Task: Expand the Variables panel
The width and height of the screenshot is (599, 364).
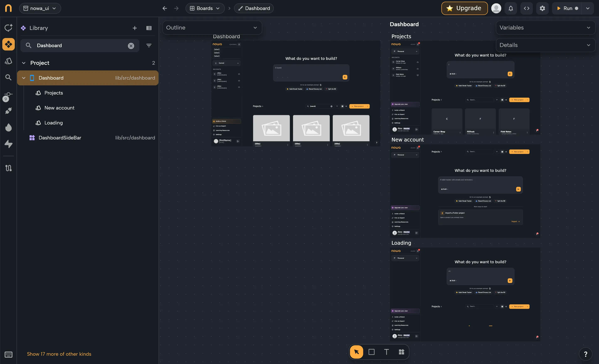Action: 546,27
